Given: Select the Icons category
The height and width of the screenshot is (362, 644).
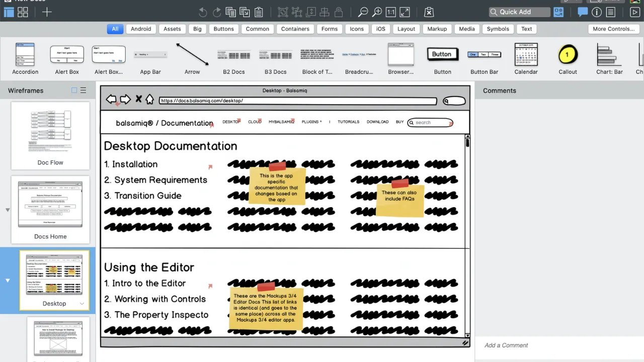Looking at the screenshot, I should pyautogui.click(x=357, y=29).
